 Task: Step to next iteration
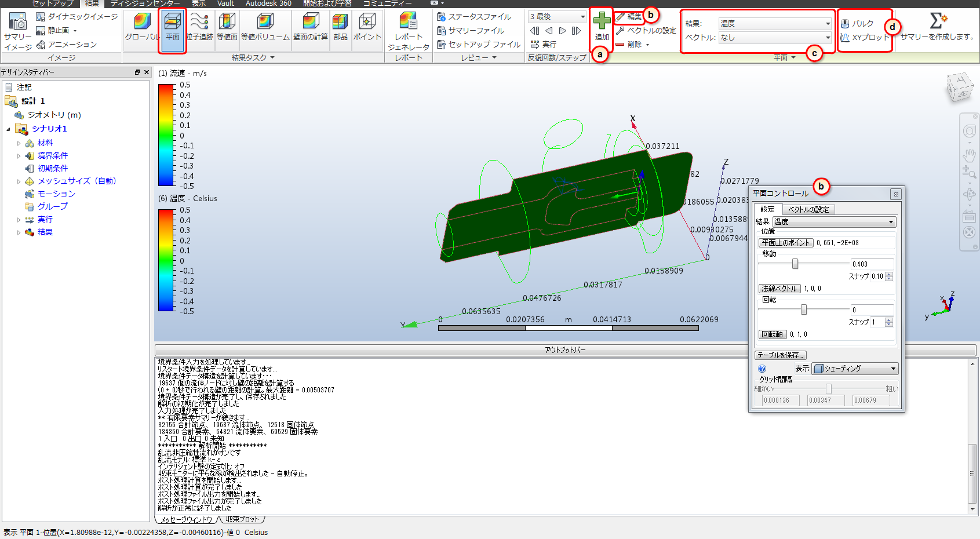point(563,31)
